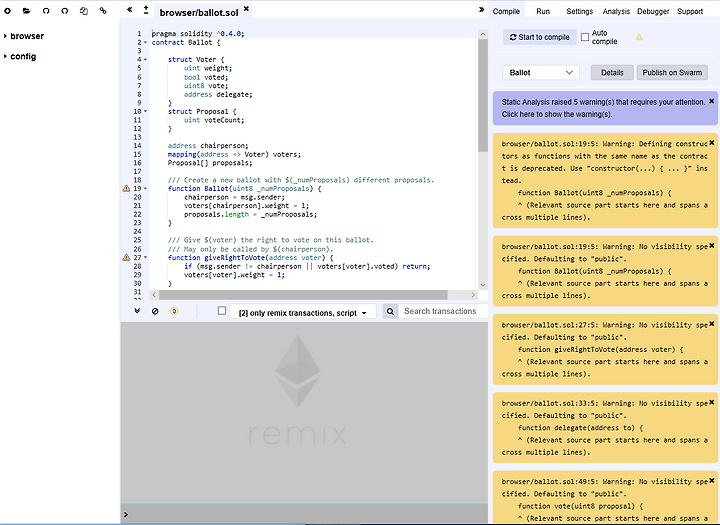Fold the struct Proposal block at line 10
The image size is (720, 525).
click(x=146, y=111)
